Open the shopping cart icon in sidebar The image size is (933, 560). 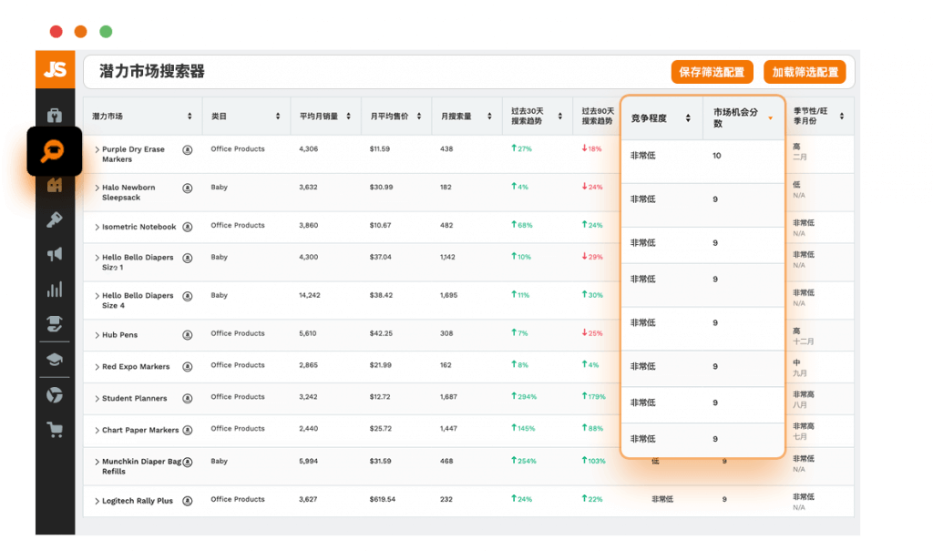pyautogui.click(x=55, y=430)
